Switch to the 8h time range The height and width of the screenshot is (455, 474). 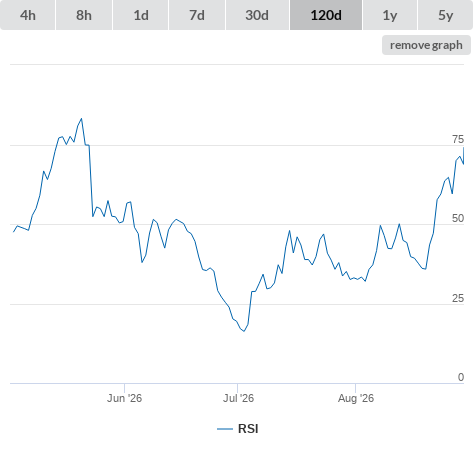pyautogui.click(x=84, y=15)
